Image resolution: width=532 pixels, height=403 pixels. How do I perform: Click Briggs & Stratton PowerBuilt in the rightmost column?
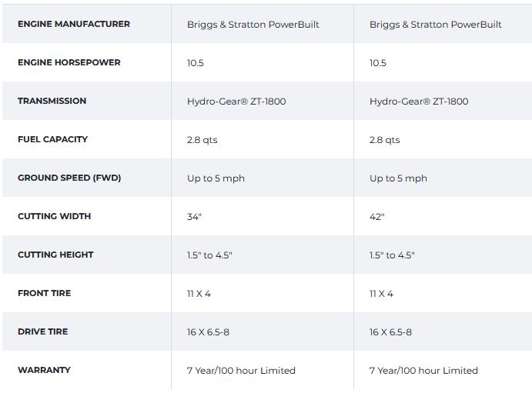(435, 25)
